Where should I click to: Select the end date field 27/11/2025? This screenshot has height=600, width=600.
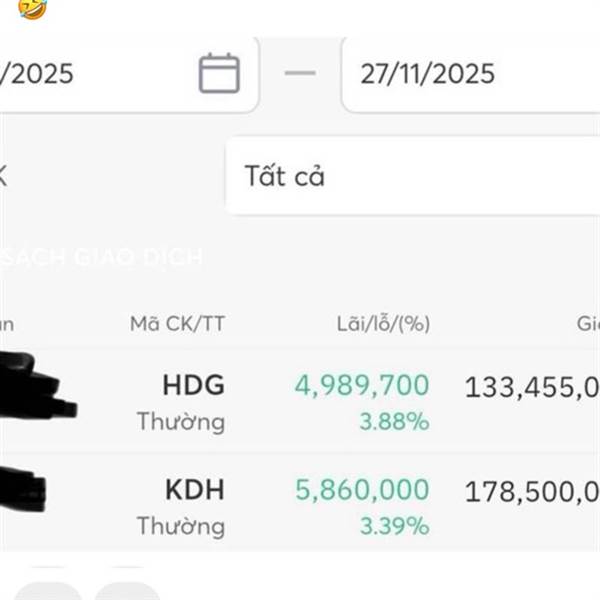pyautogui.click(x=471, y=74)
